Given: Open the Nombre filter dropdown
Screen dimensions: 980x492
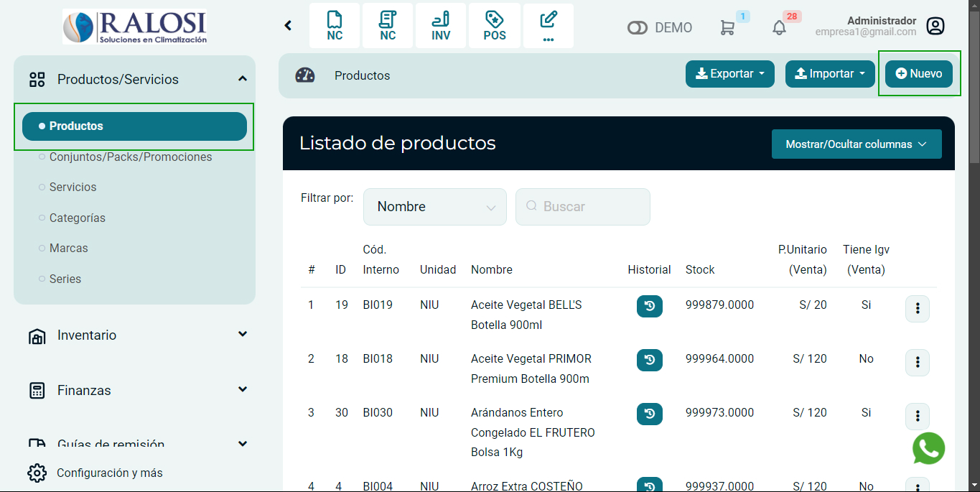Looking at the screenshot, I should 434,207.
